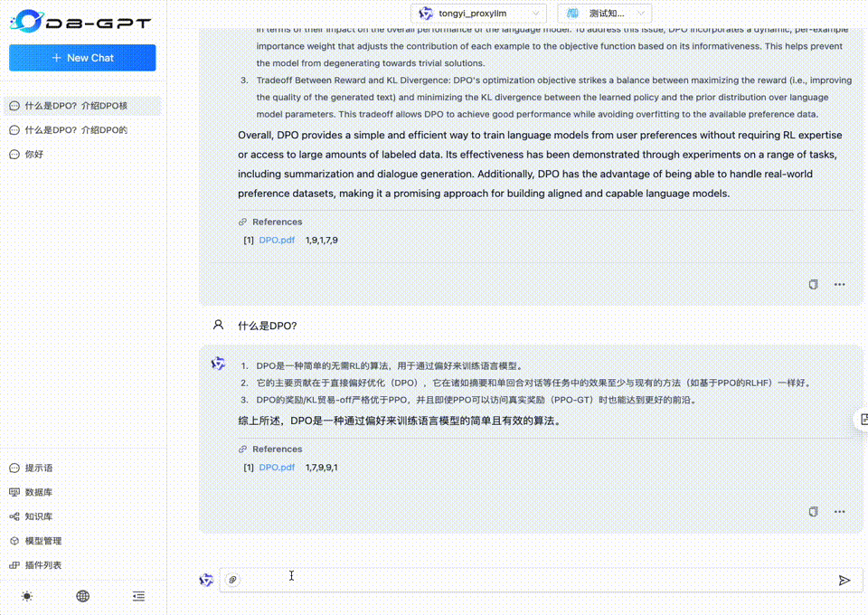Expand the side panel tab on the right edge

pos(862,420)
